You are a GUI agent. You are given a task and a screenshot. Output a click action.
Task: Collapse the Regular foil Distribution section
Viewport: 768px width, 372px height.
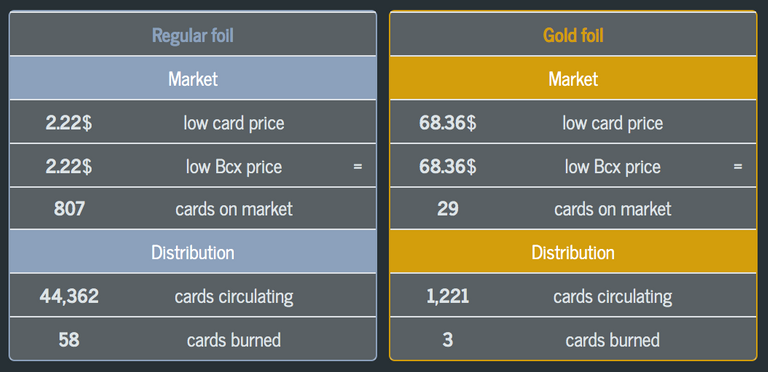193,252
